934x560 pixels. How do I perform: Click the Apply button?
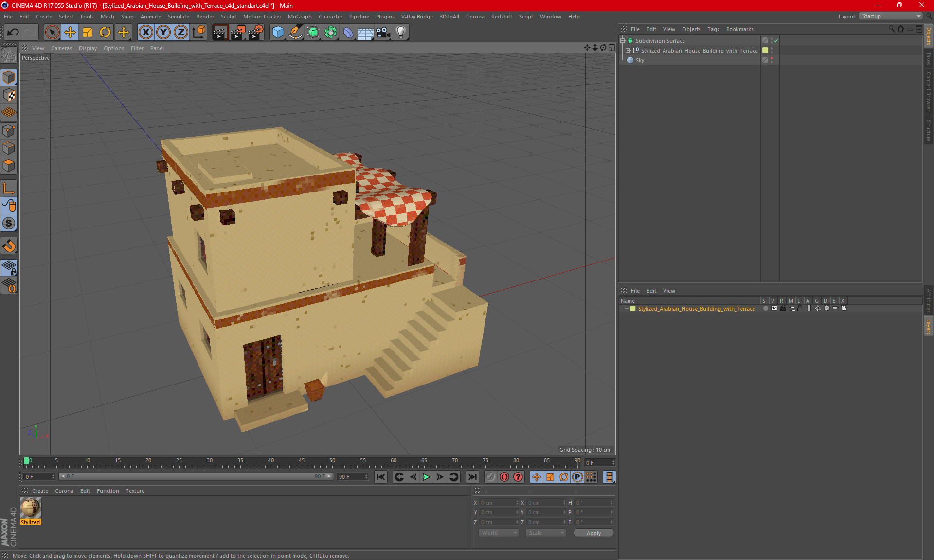pos(593,533)
